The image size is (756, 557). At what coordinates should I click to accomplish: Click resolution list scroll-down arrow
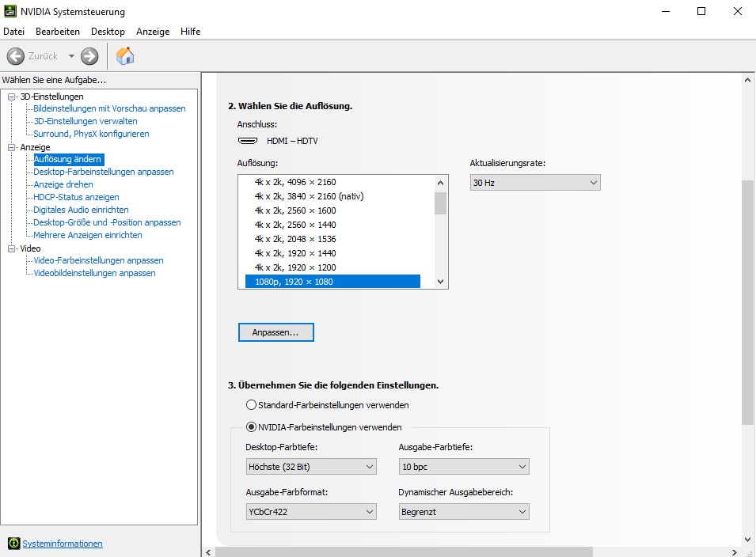(440, 282)
